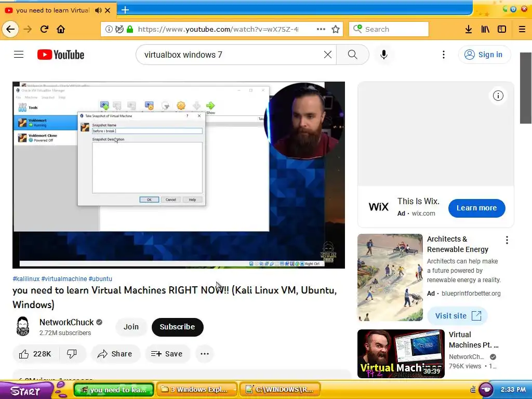The image size is (532, 399).
Task: Open wix.com ad link text
Action: tap(423, 214)
